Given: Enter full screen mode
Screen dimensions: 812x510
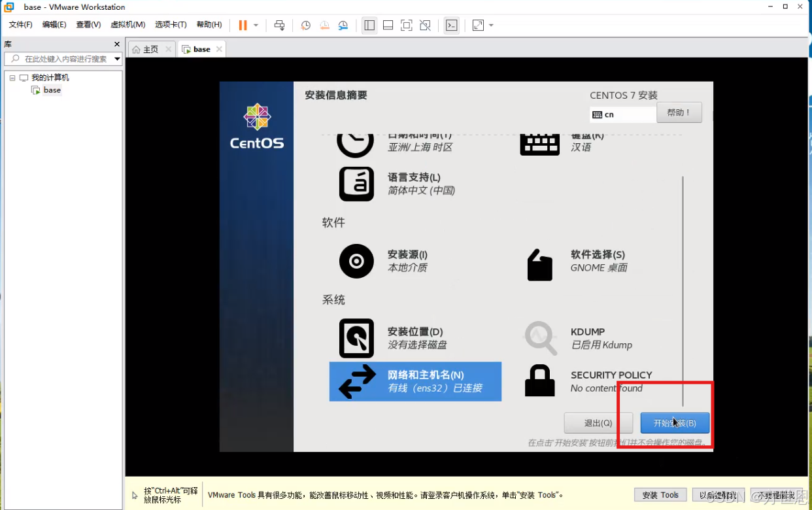Looking at the screenshot, I should [406, 25].
